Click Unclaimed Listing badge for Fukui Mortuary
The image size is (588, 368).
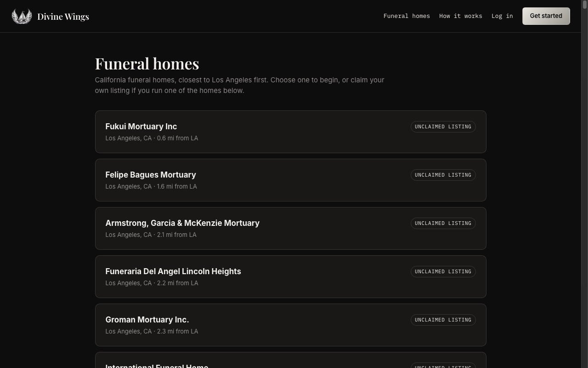click(443, 126)
